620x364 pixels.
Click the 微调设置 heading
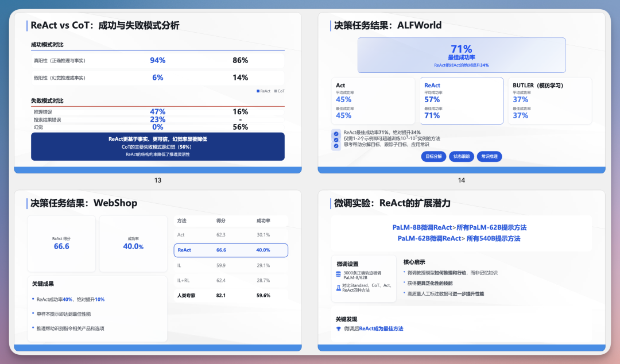347,264
